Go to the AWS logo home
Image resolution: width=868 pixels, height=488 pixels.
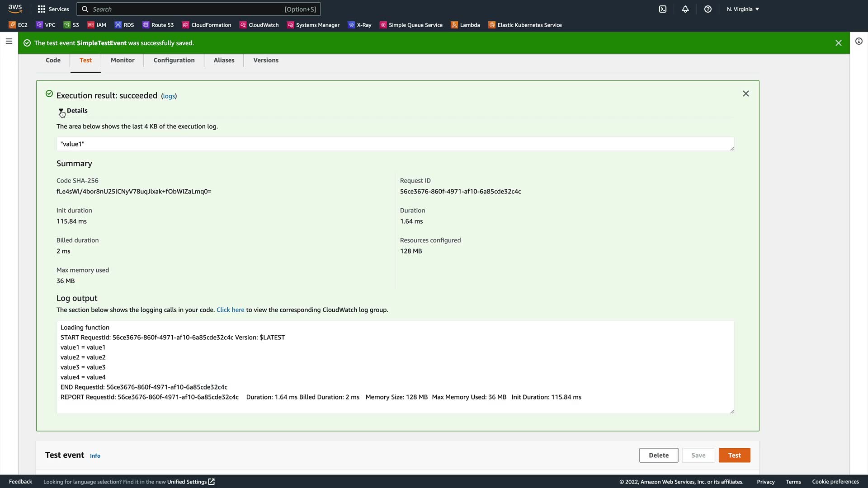15,9
